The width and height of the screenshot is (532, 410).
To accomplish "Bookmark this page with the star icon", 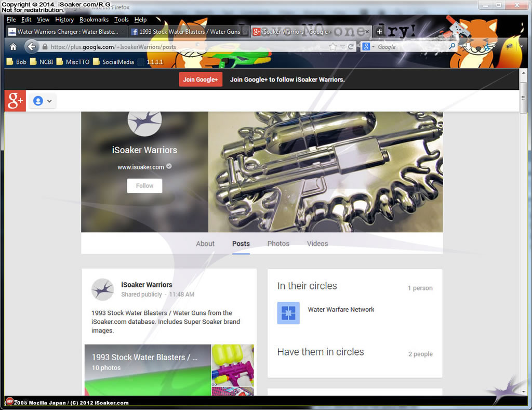I will (x=333, y=46).
